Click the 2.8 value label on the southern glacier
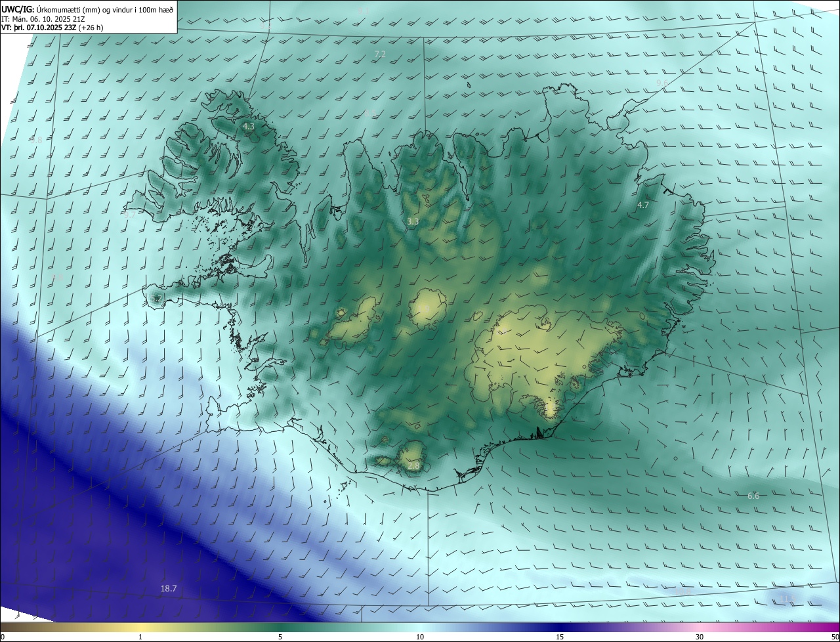 [413, 466]
